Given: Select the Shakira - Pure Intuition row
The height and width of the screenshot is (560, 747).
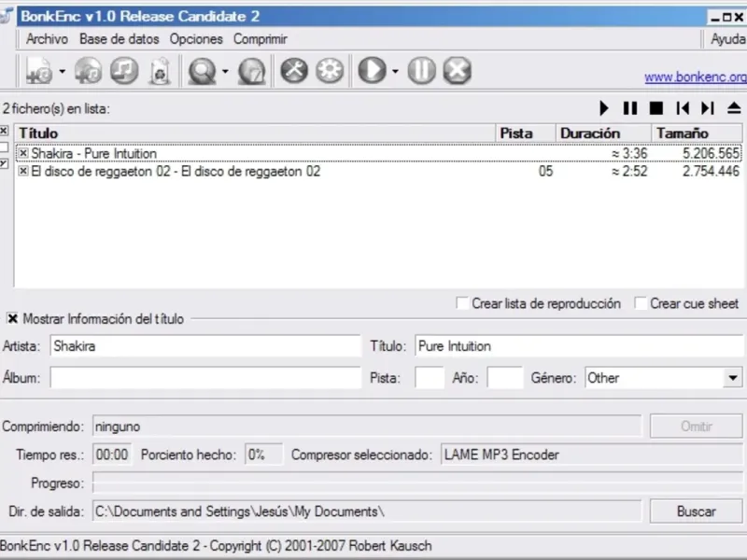Looking at the screenshot, I should (x=379, y=153).
